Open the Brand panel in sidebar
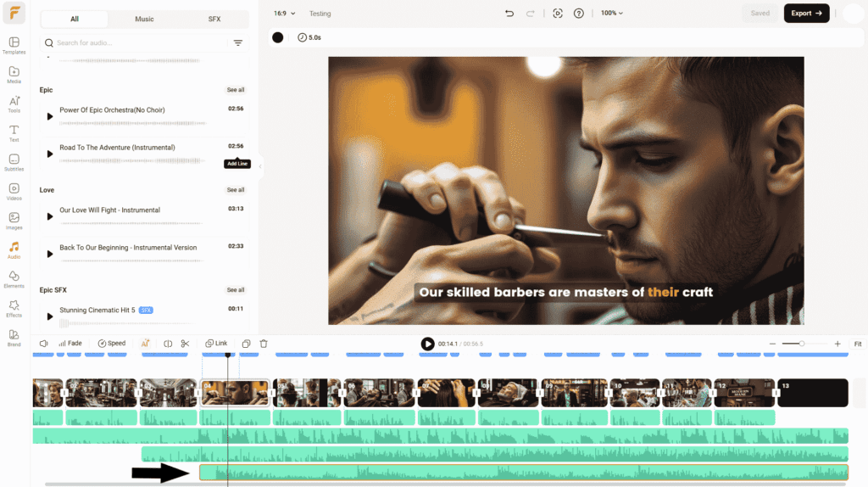This screenshot has width=868, height=487. [14, 339]
